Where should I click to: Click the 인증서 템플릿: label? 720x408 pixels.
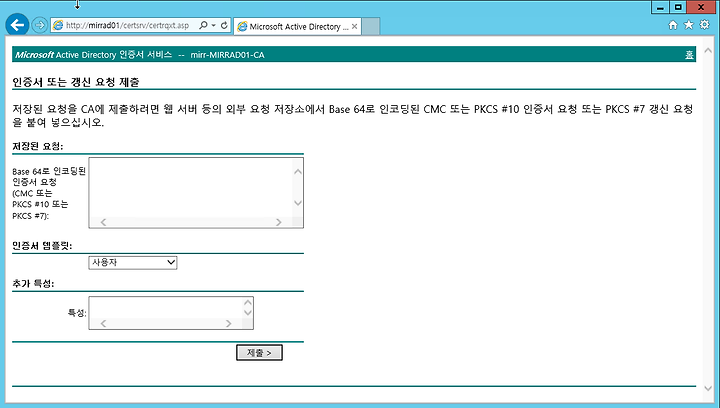(42, 246)
